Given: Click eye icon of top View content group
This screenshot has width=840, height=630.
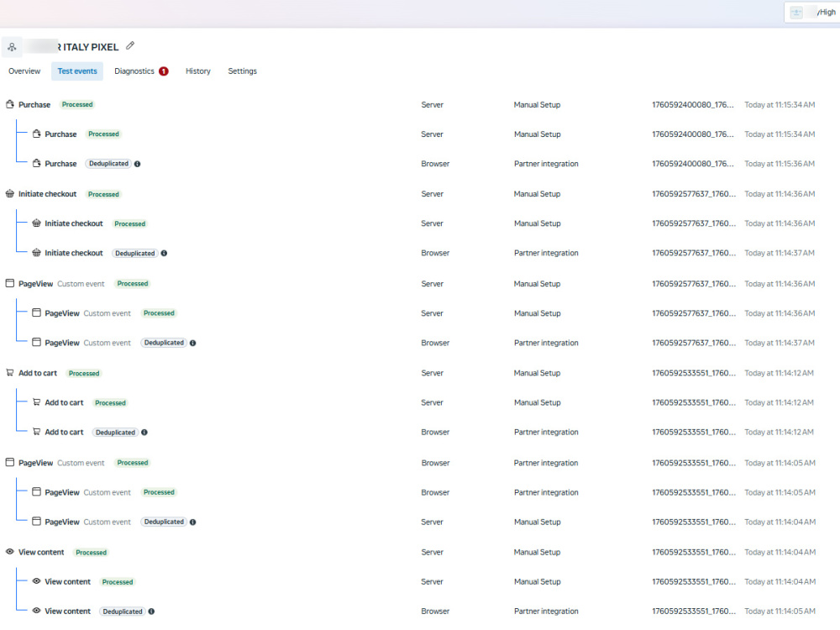Looking at the screenshot, I should pyautogui.click(x=9, y=552).
